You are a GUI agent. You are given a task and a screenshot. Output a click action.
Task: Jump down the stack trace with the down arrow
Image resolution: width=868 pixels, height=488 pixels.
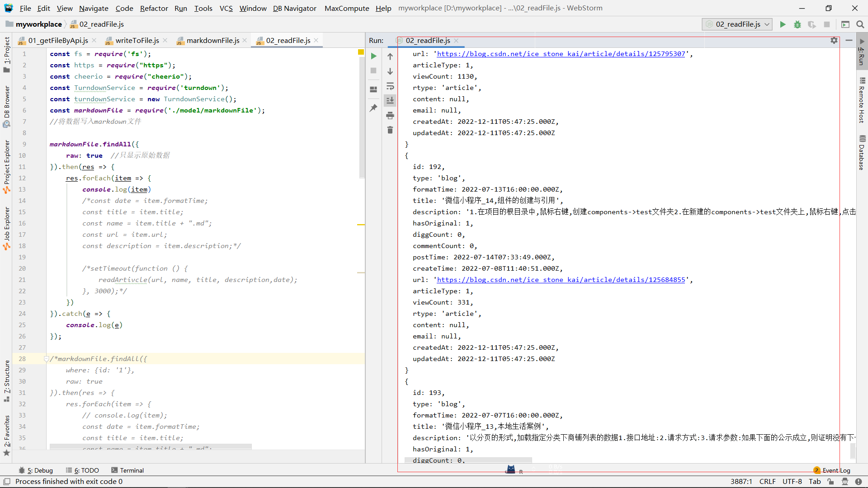click(x=390, y=71)
